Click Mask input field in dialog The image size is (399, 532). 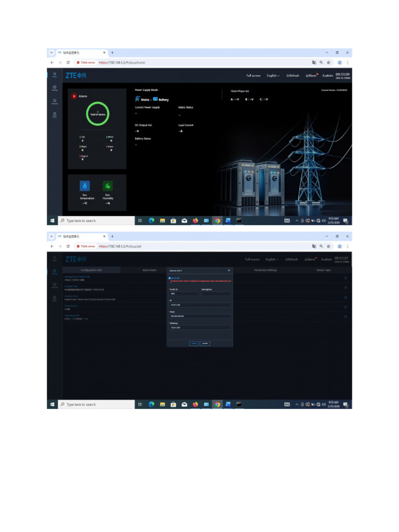(x=200, y=316)
